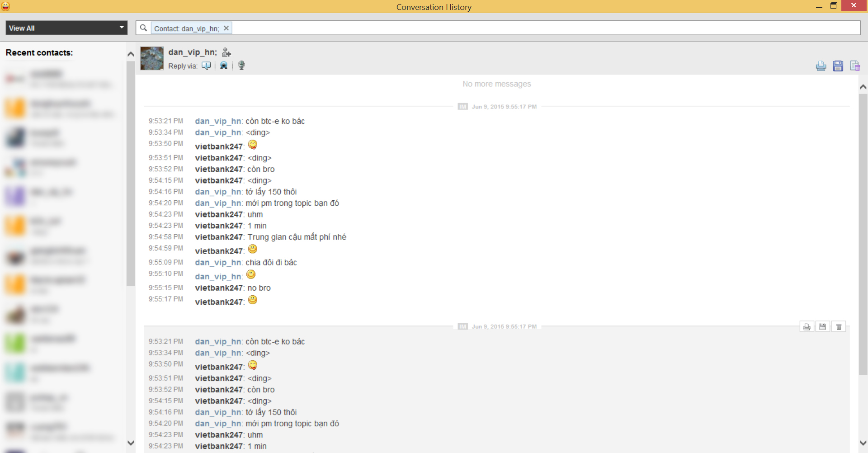
Task: Click the "Recent contacts:" heading
Action: 39,53
